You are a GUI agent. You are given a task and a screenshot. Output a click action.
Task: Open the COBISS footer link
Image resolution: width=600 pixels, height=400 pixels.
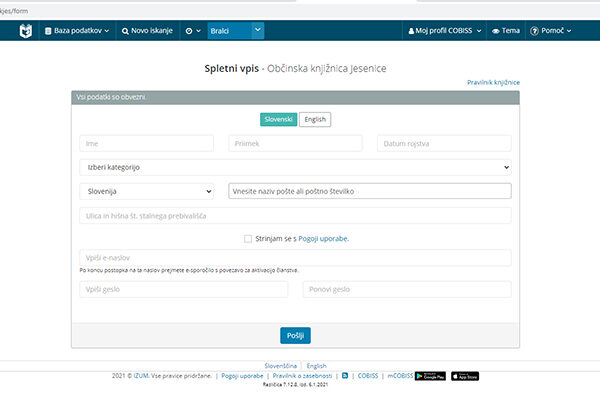(368, 376)
